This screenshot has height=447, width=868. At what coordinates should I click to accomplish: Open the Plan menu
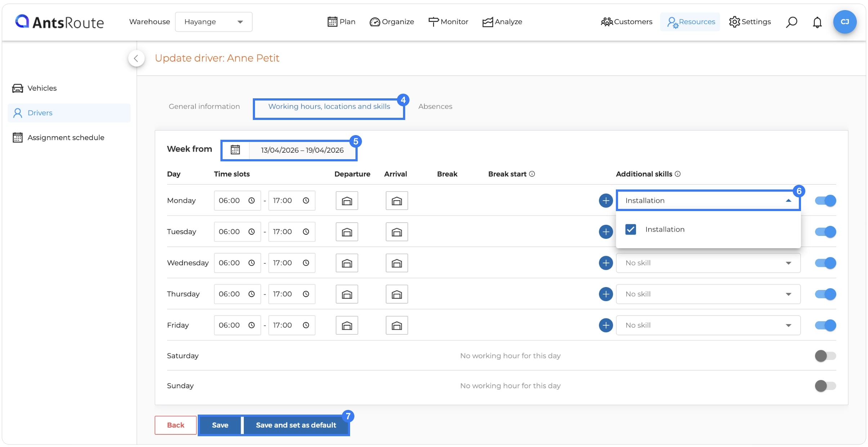coord(341,22)
